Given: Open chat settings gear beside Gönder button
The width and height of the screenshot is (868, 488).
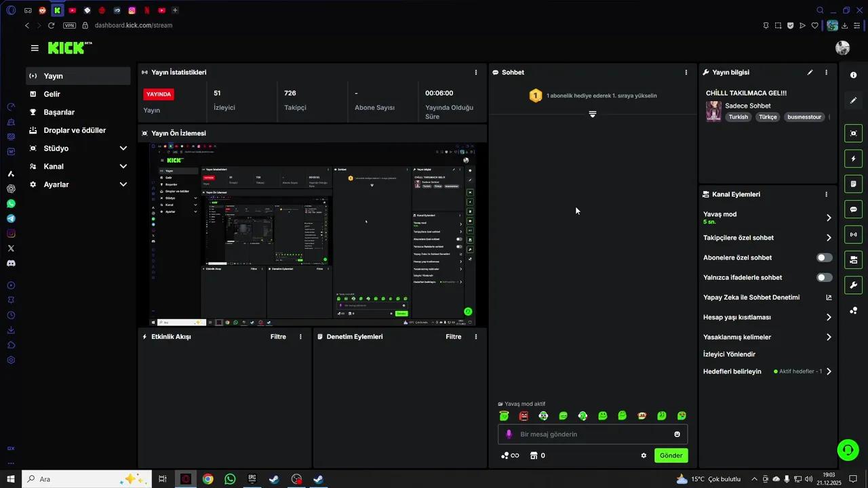Looking at the screenshot, I should [643, 455].
